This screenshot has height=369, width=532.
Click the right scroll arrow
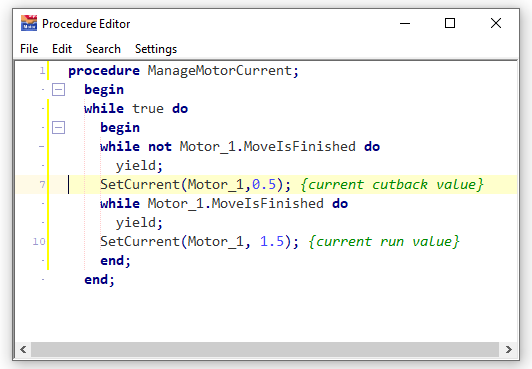(x=508, y=349)
